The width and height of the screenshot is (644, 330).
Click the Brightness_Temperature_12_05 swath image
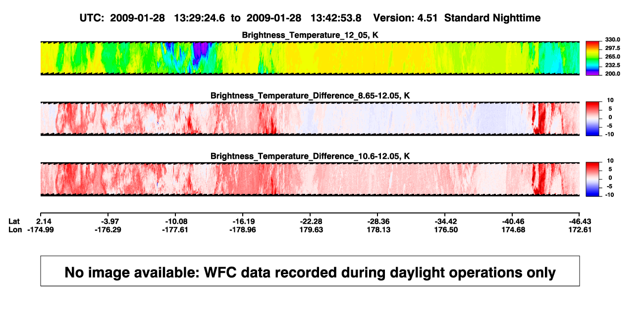[x=310, y=58]
